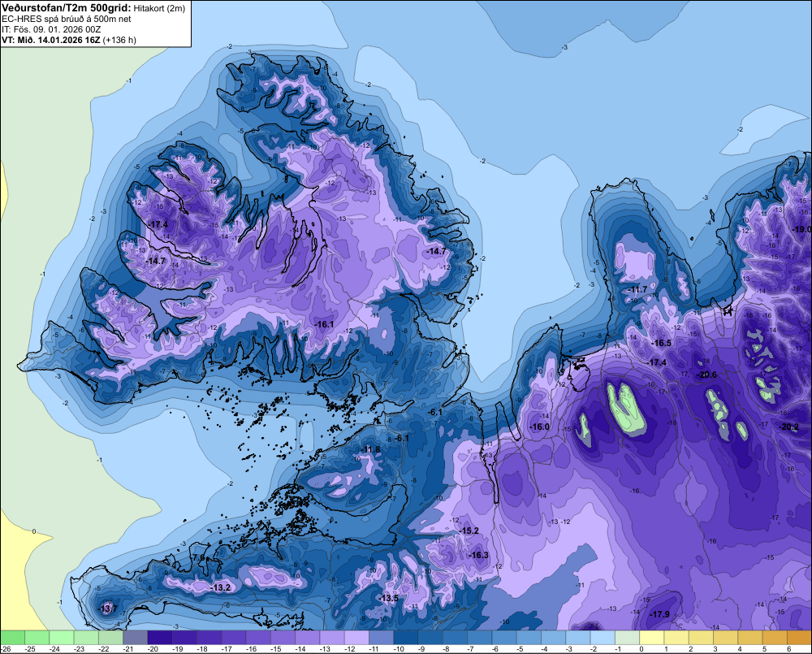This screenshot has height=654, width=812.
Task: Click the -20.2 temperature label
Action: pos(789,427)
